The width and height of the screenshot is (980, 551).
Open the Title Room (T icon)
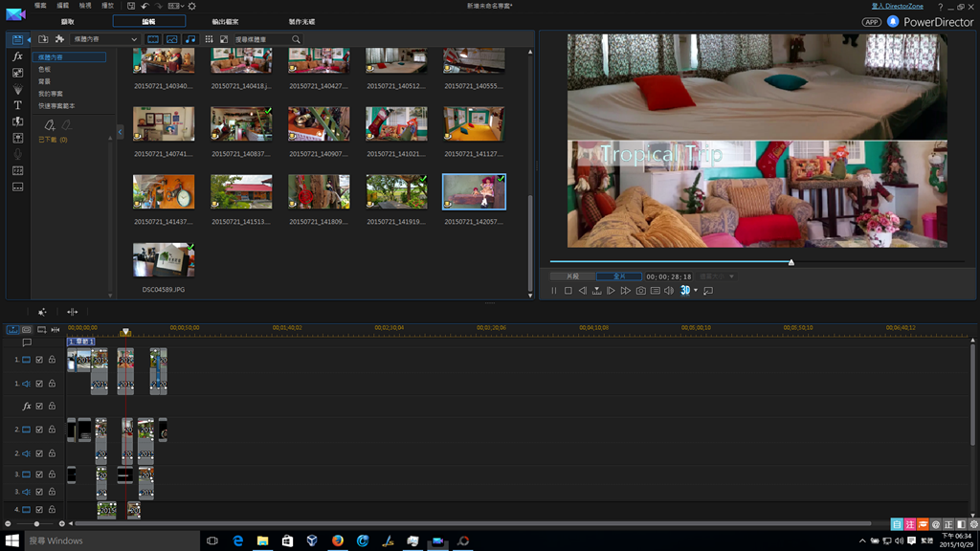(x=17, y=105)
